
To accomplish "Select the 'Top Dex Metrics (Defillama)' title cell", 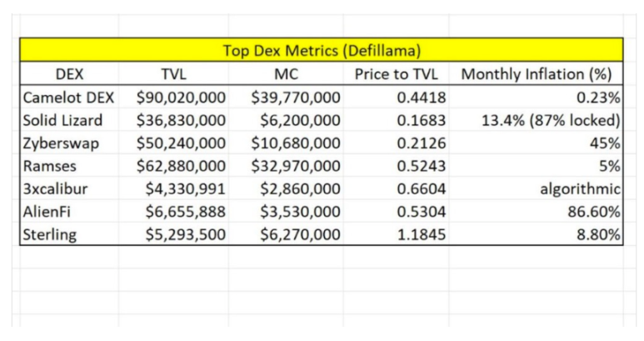I will (x=322, y=50).
